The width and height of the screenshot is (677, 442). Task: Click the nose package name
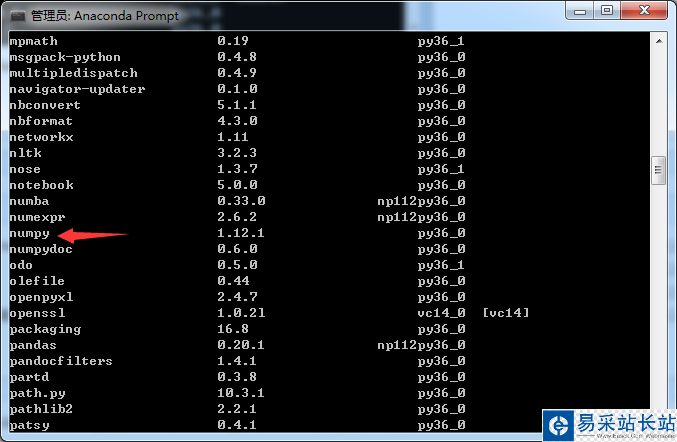click(x=25, y=169)
